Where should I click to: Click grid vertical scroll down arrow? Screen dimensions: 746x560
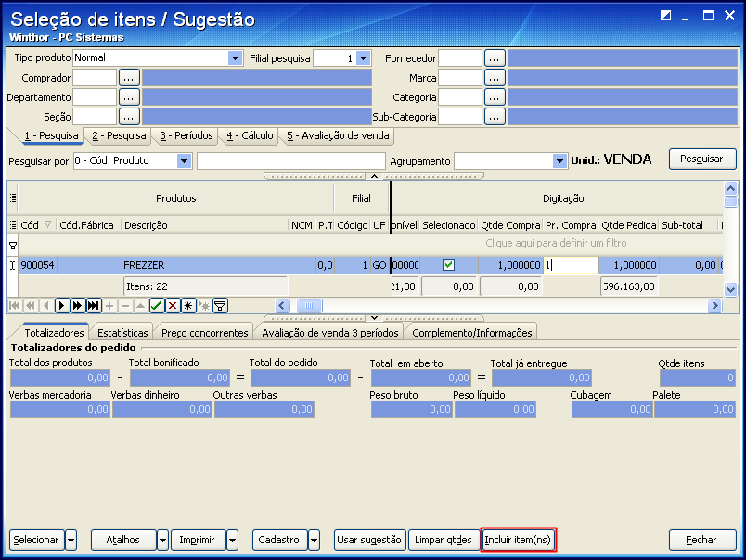click(730, 288)
